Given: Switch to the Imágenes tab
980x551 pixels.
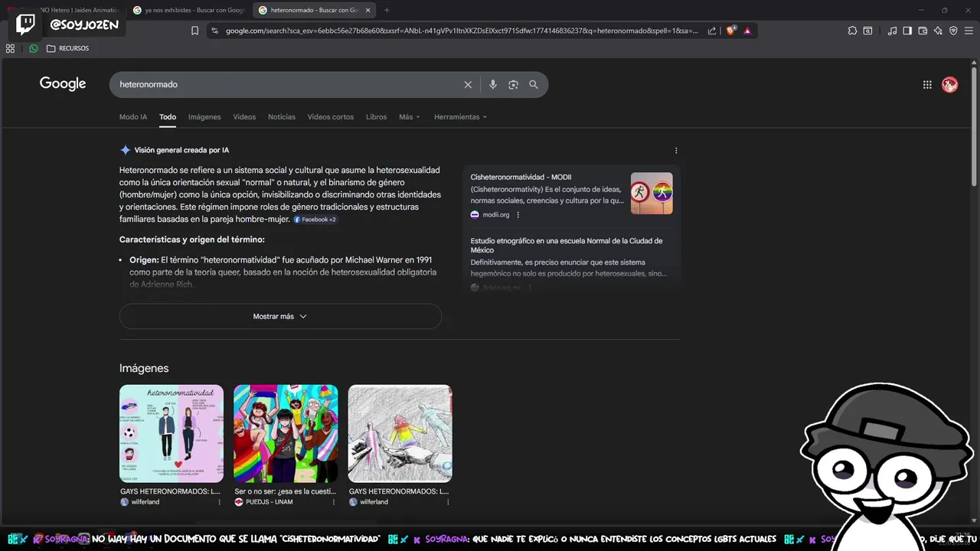Looking at the screenshot, I should [x=204, y=117].
